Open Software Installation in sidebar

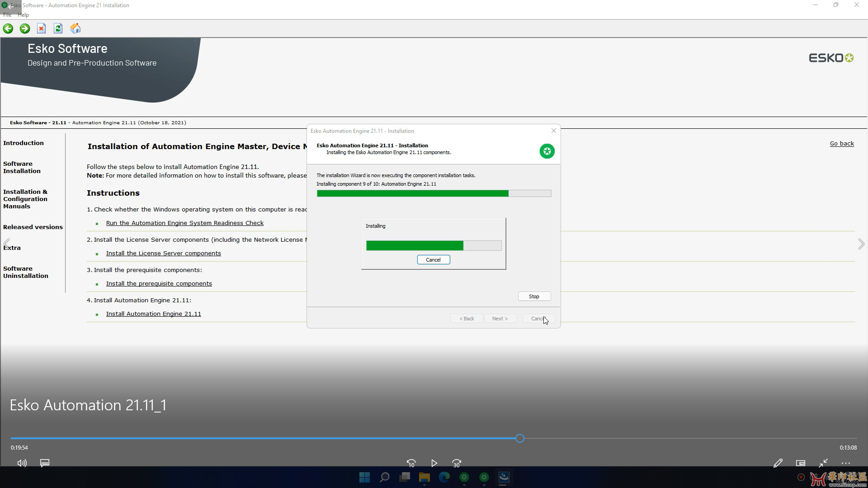point(22,167)
